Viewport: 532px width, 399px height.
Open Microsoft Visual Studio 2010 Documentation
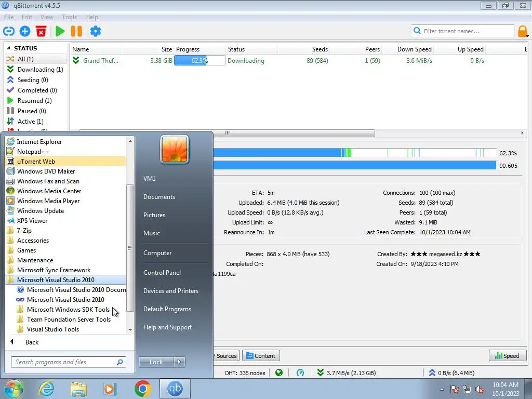click(x=66, y=290)
